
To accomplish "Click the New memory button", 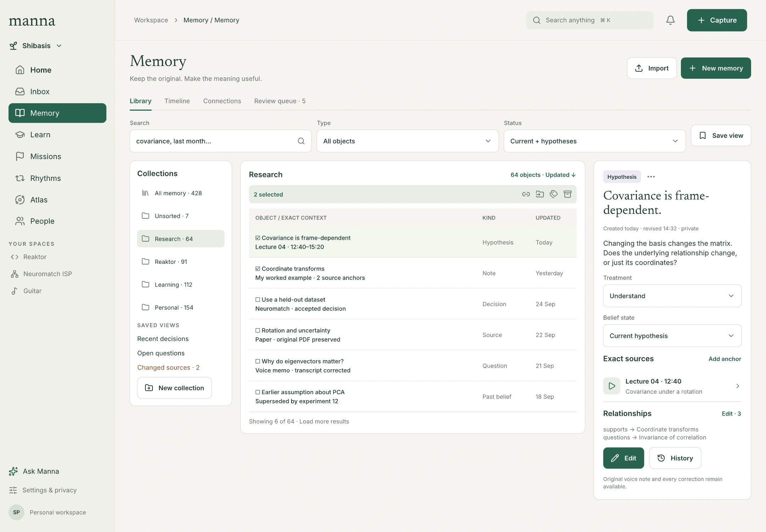I will point(716,68).
